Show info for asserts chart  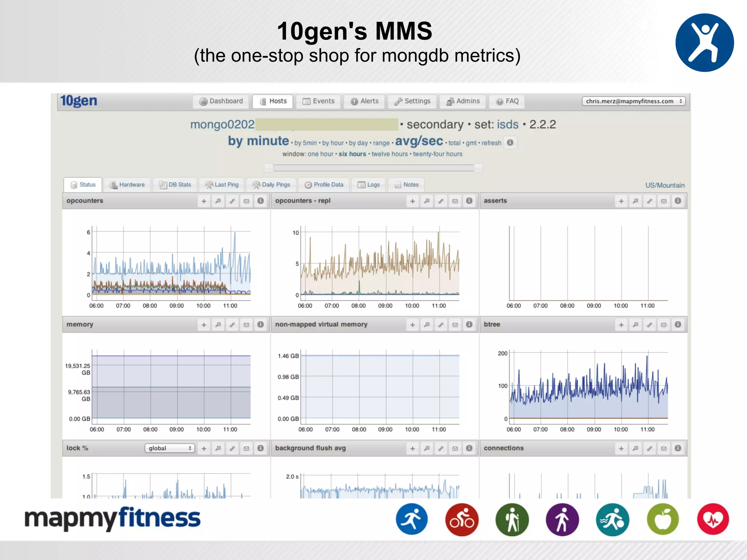[x=678, y=201]
